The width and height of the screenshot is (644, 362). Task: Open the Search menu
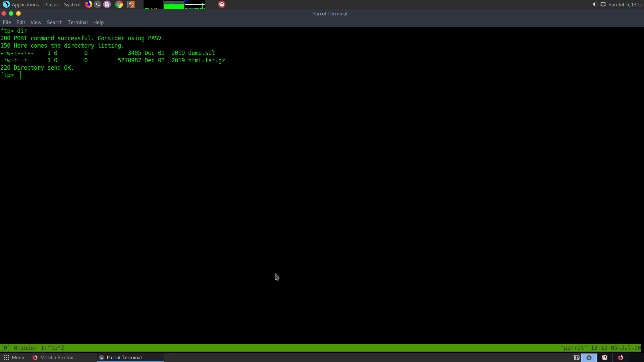(x=55, y=22)
